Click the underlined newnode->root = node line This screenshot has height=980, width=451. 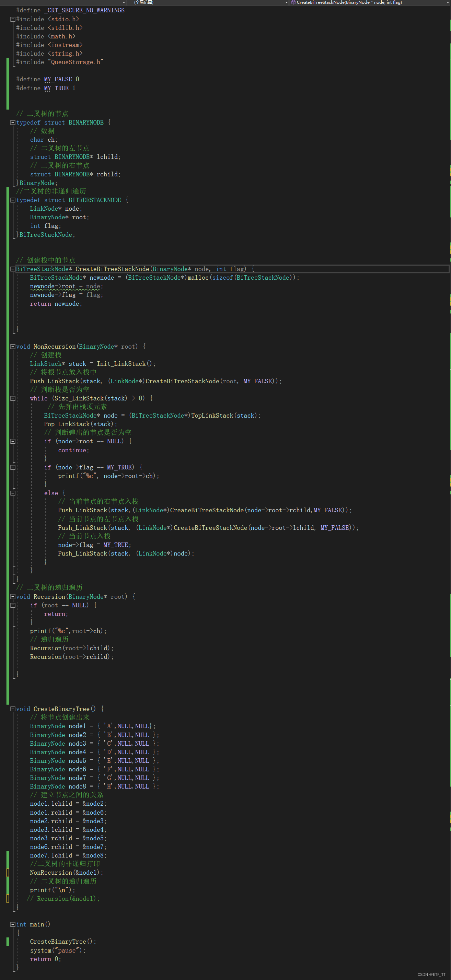coord(67,287)
